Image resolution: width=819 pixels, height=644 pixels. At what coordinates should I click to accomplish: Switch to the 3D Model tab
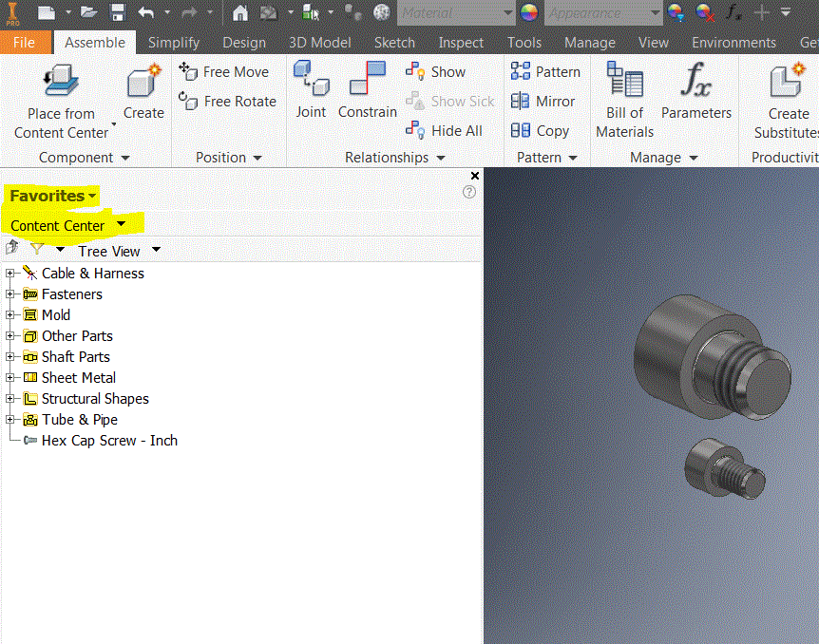(x=319, y=43)
